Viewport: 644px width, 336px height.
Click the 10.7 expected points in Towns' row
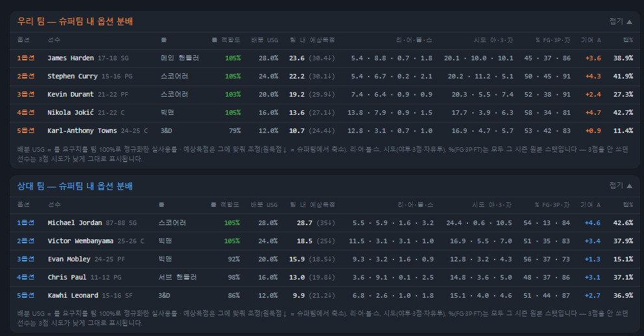click(x=297, y=131)
